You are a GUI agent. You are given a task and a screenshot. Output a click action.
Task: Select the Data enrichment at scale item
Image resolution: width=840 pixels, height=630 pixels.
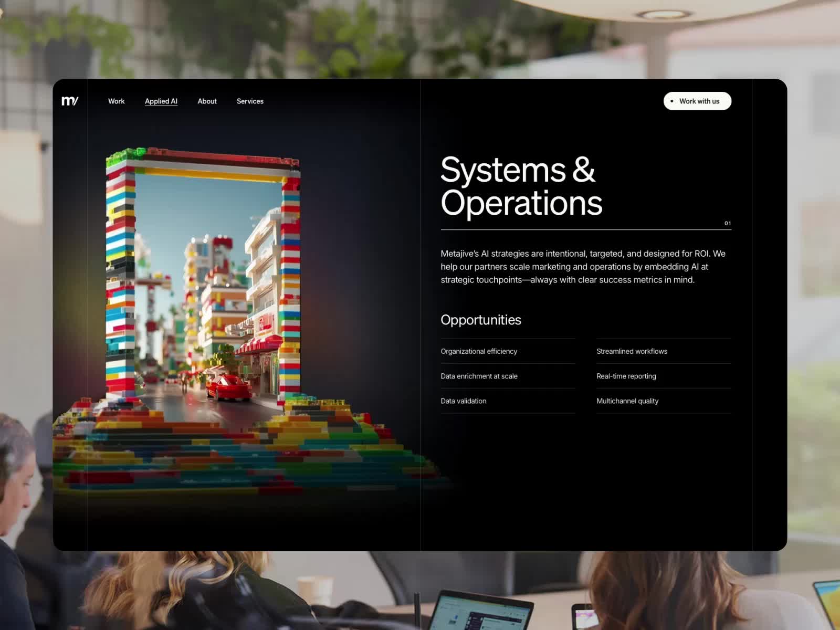coord(479,376)
